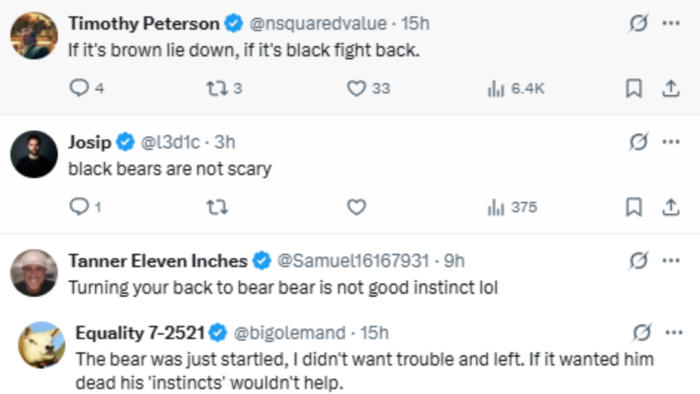
Task: Bookmark Timothy Peterson's tweet
Action: pos(634,88)
